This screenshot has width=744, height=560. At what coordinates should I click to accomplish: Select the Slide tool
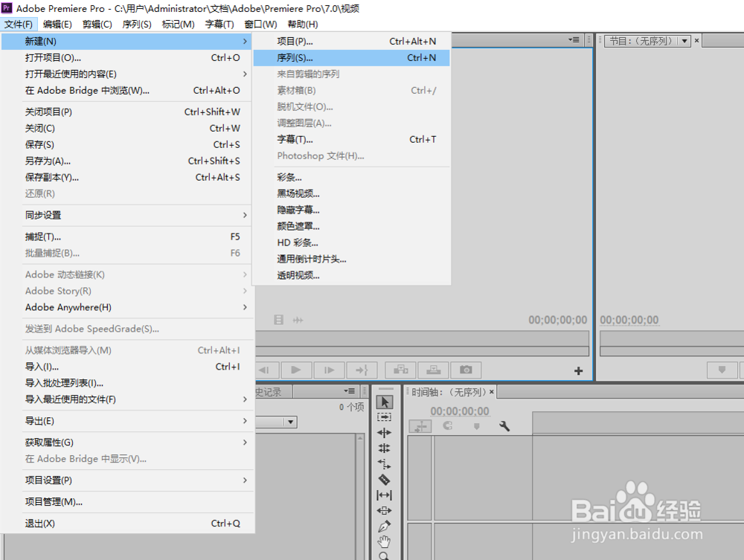click(x=385, y=511)
